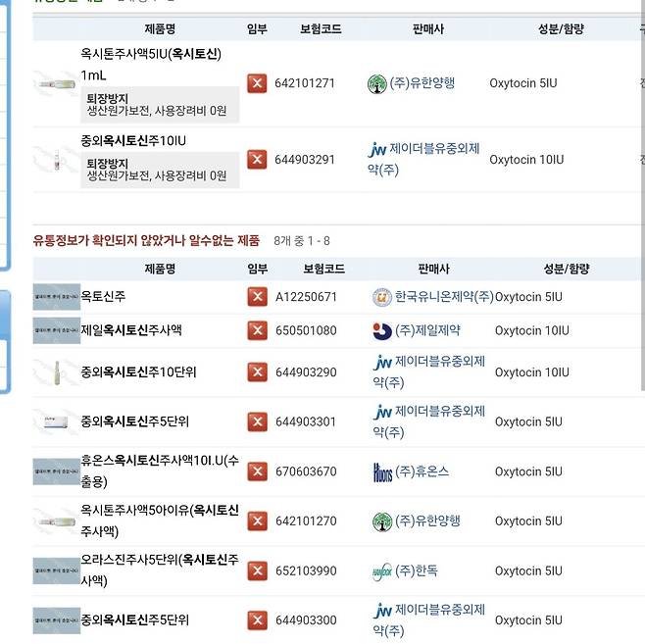Open 중외옥시토신주5단위 with code 644903300
The height and width of the screenshot is (644, 645).
[134, 619]
